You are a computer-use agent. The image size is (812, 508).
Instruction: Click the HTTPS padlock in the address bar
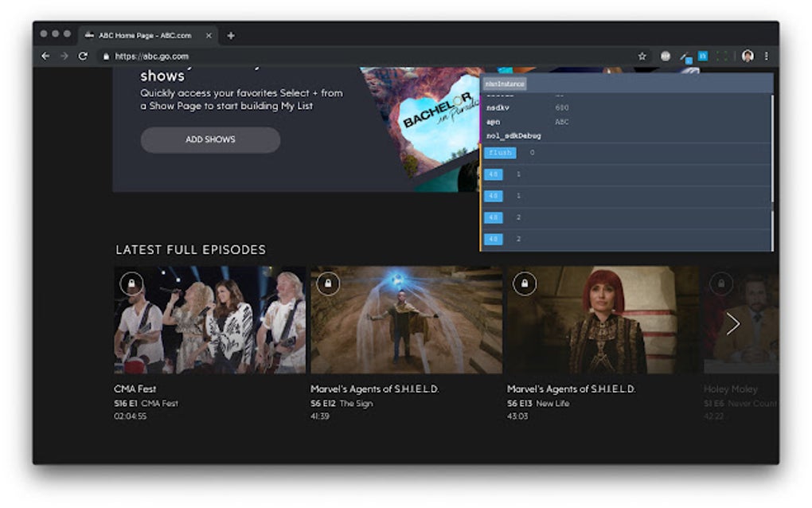(x=107, y=56)
